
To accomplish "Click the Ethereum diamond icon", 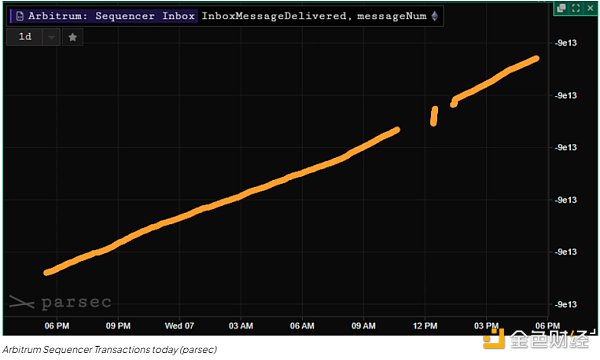I will [435, 16].
